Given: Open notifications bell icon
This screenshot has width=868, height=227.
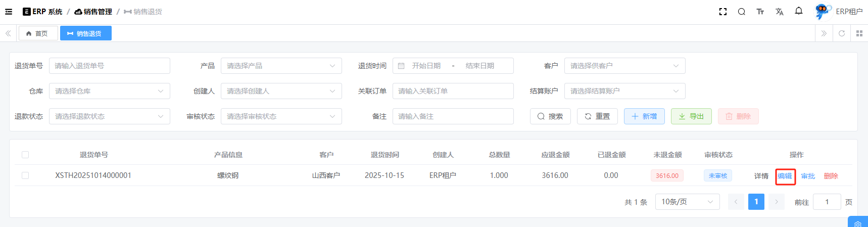Looking at the screenshot, I should (x=798, y=11).
